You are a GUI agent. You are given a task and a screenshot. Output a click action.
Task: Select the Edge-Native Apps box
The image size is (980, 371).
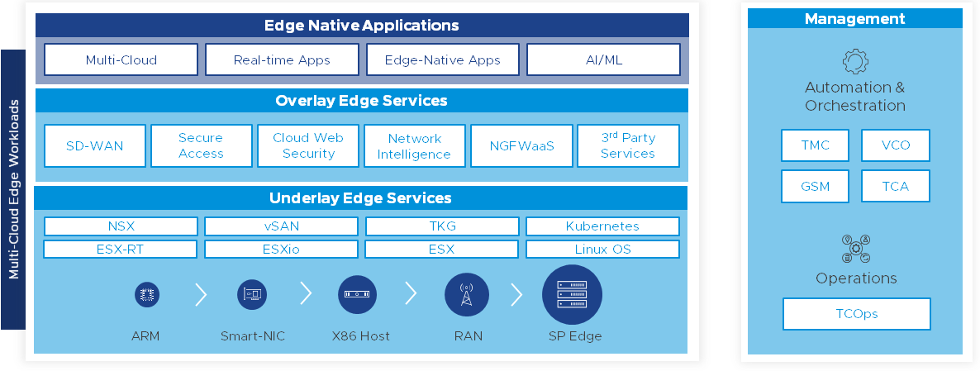point(443,60)
